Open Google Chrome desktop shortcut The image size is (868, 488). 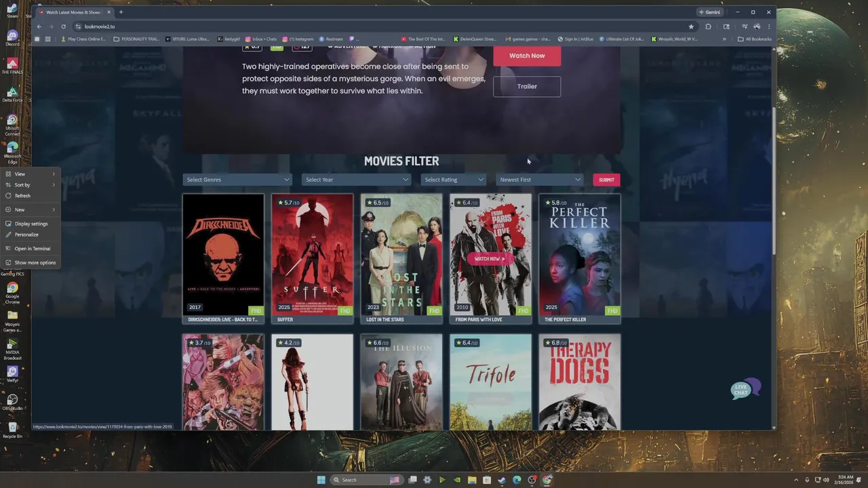[12, 292]
